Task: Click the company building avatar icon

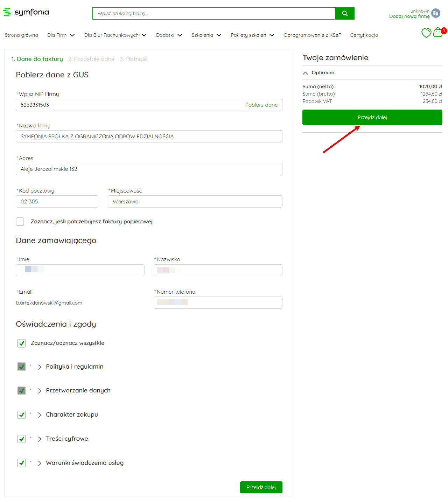Action: click(436, 13)
